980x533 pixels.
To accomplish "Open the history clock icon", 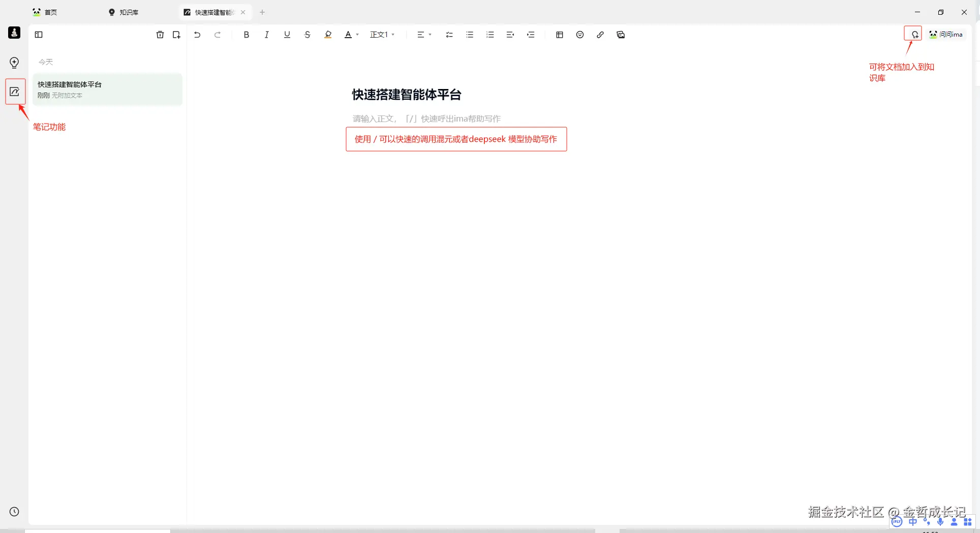I will 14,512.
